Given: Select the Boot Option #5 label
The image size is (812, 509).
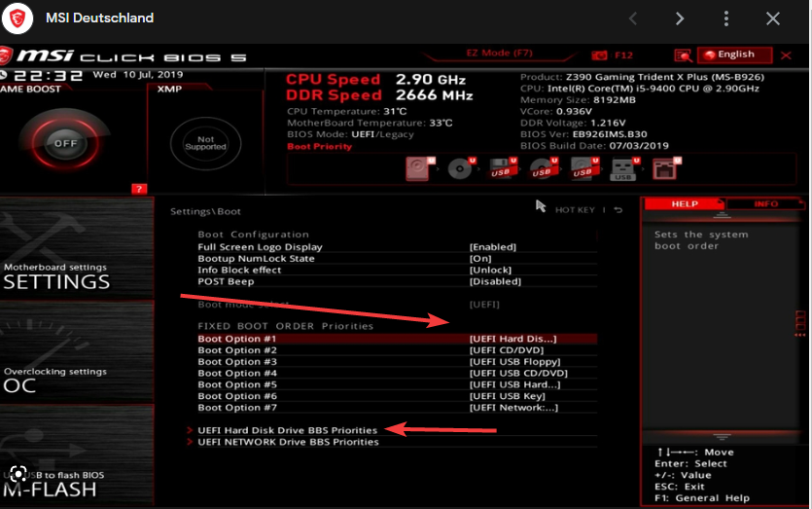Looking at the screenshot, I should point(237,384).
